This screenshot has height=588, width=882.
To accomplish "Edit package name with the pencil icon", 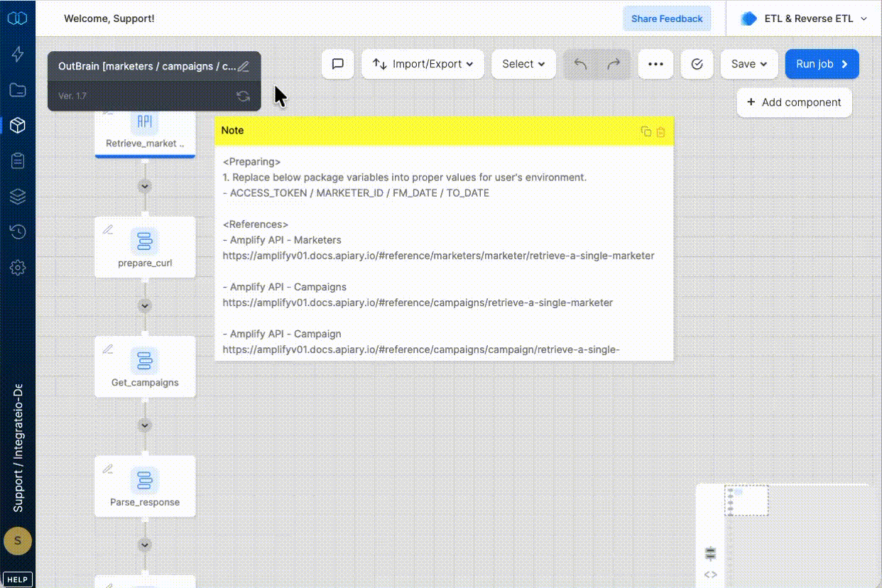I will (242, 65).
